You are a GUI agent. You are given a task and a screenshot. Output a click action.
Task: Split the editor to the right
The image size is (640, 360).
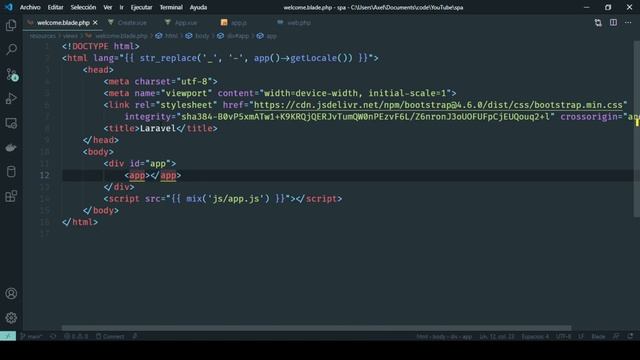click(x=613, y=23)
